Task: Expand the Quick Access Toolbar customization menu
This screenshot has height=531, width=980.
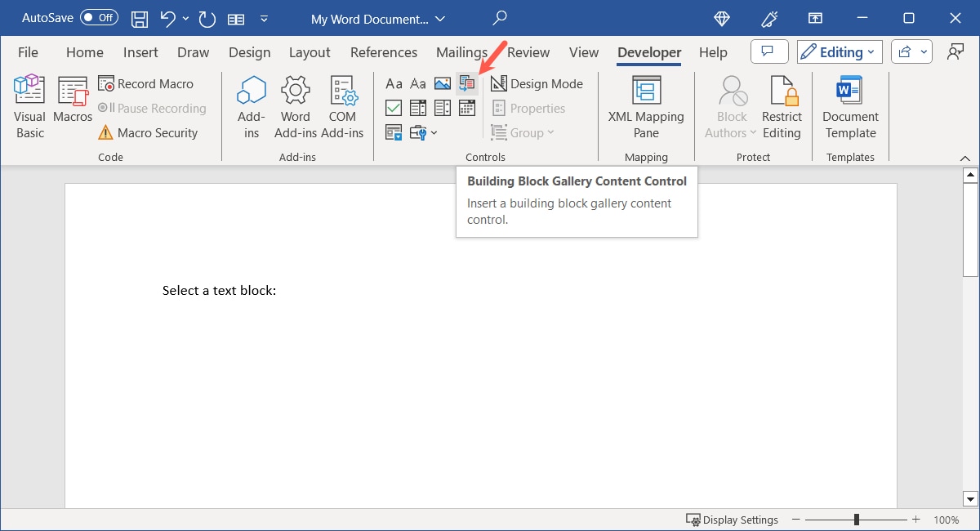Action: [264, 17]
